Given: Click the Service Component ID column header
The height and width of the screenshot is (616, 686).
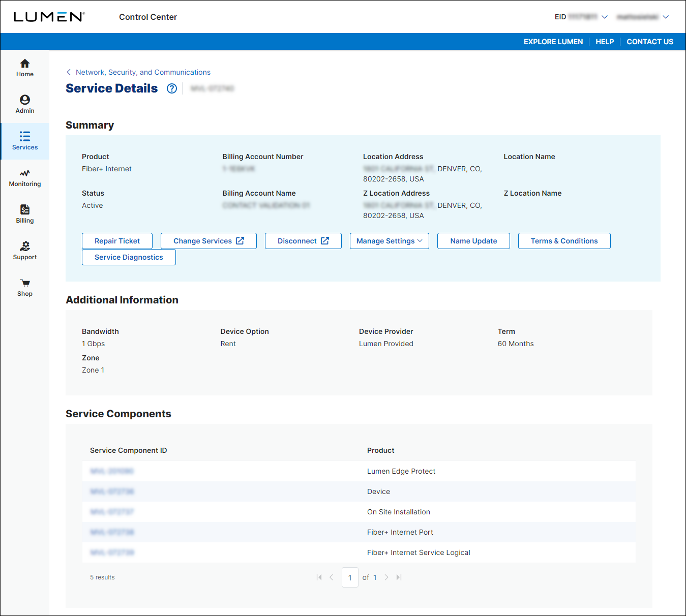Looking at the screenshot, I should click(129, 450).
